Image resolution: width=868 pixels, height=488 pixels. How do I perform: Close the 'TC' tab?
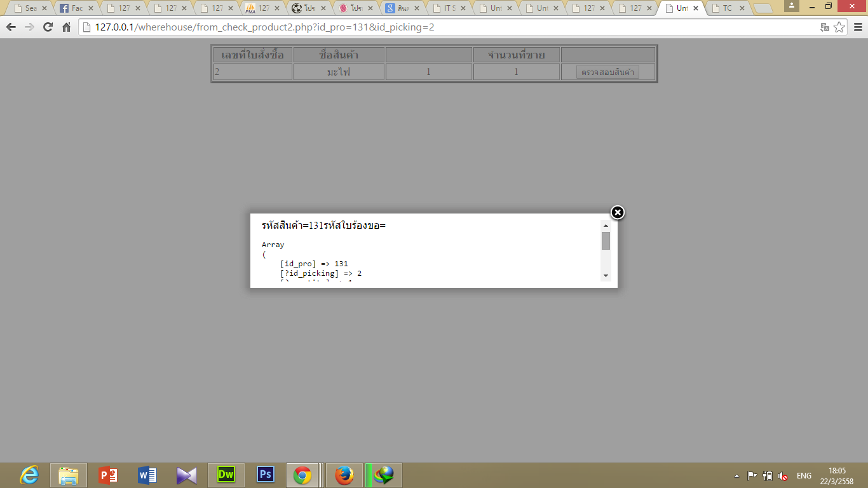[742, 8]
